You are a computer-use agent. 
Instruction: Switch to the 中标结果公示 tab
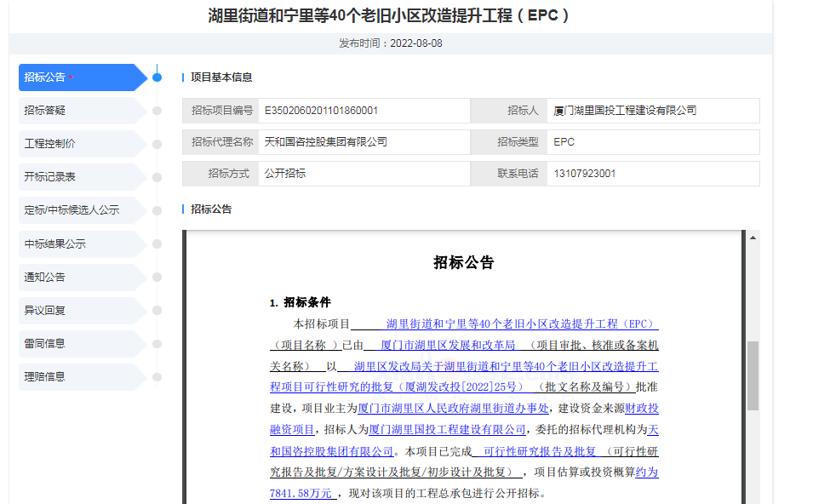point(77,244)
